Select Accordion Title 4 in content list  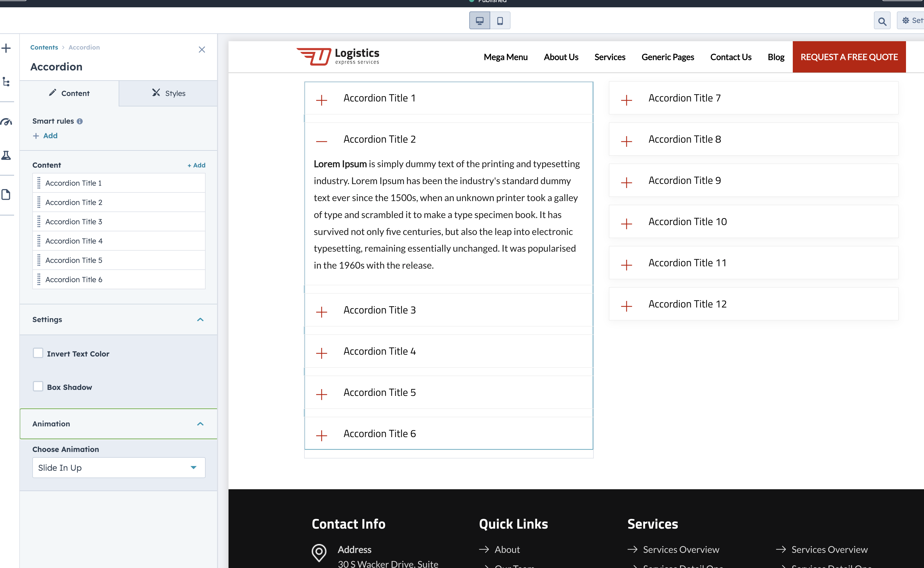point(74,241)
